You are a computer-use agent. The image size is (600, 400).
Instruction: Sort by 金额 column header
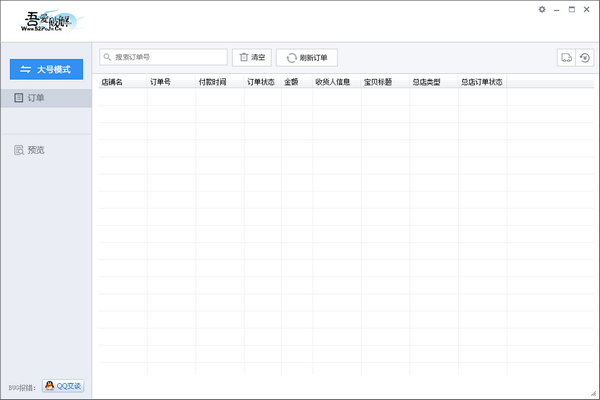291,82
